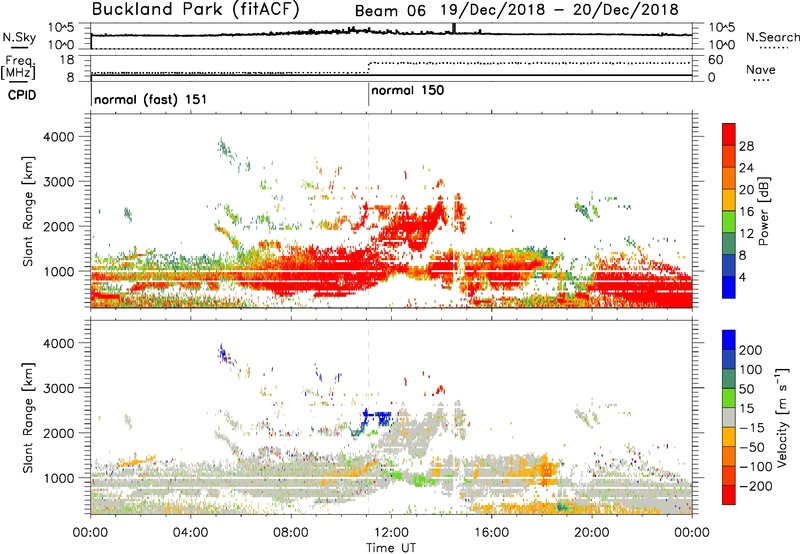The height and width of the screenshot is (554, 800).
Task: Click the 'N.Sky' legend label
Action: click(x=19, y=37)
